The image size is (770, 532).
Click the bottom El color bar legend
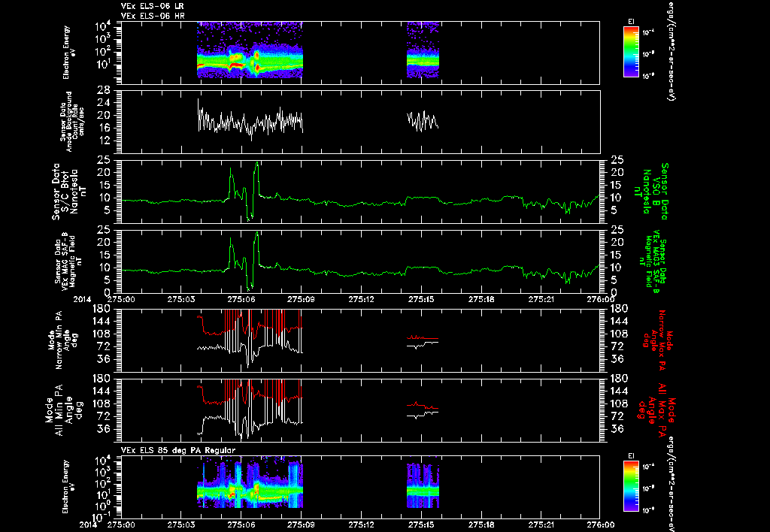coord(631,486)
